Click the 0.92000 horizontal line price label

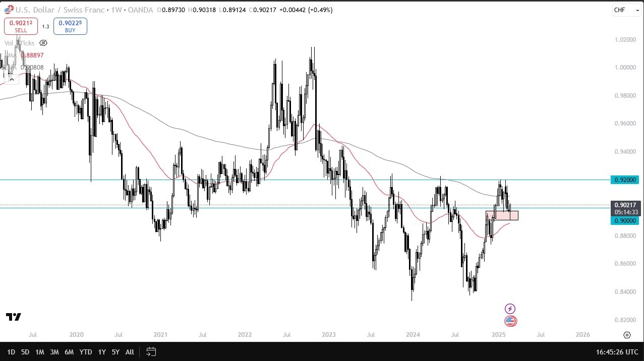(x=625, y=180)
